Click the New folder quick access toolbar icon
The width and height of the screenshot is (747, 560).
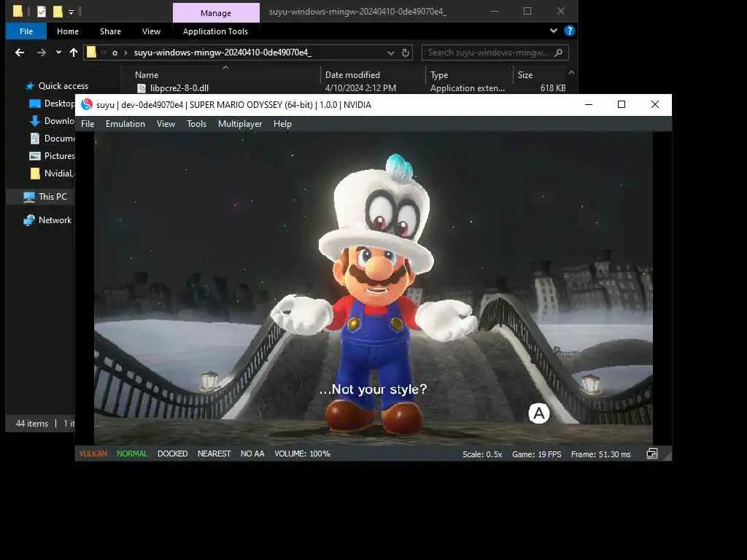[x=58, y=12]
